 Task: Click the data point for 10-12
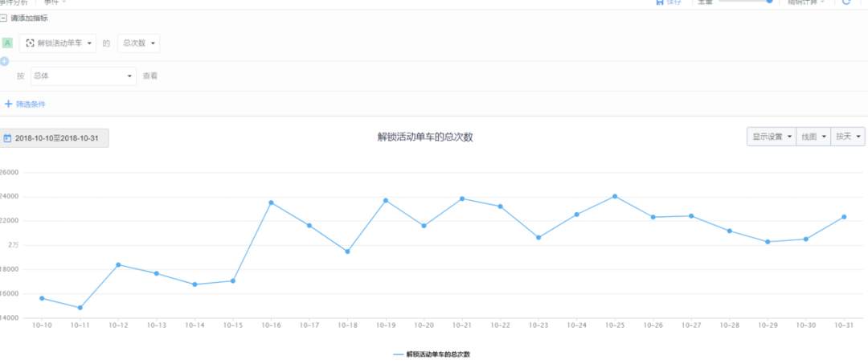[118, 264]
